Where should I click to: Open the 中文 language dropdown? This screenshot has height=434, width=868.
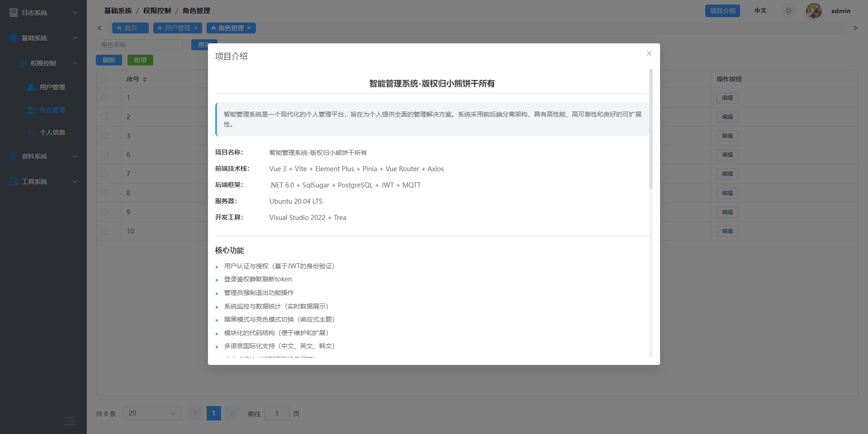click(x=760, y=11)
